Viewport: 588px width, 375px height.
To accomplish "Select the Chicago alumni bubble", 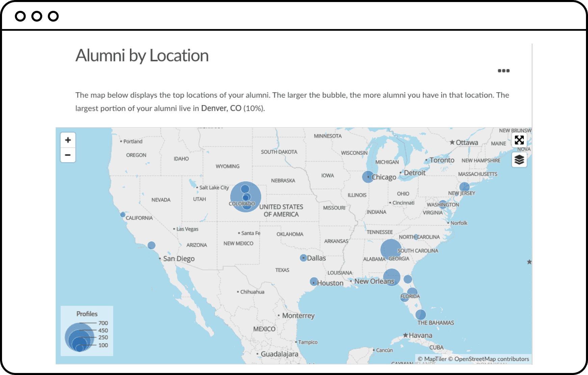I will click(367, 177).
